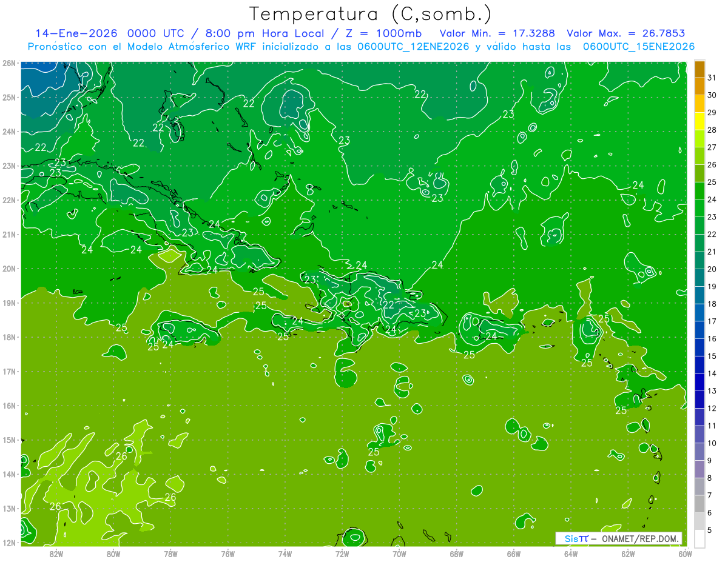Viewport: 728px width, 562px height.
Task: Click the '19N' latitude axis label
Action: [x=8, y=303]
